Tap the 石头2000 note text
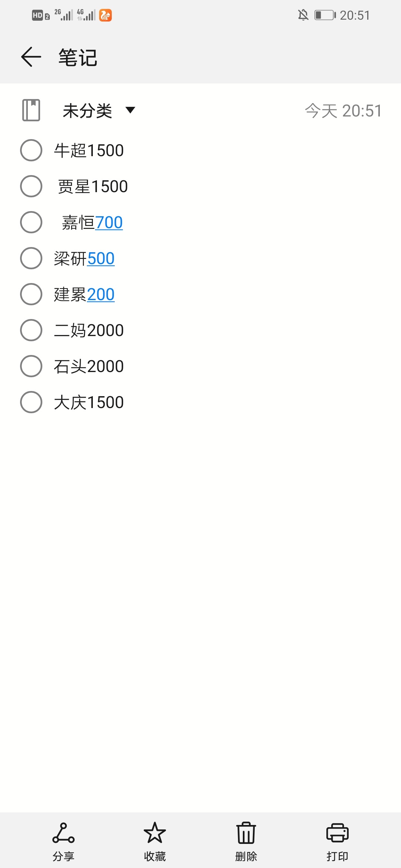Screen dimensions: 401x868 [x=89, y=366]
